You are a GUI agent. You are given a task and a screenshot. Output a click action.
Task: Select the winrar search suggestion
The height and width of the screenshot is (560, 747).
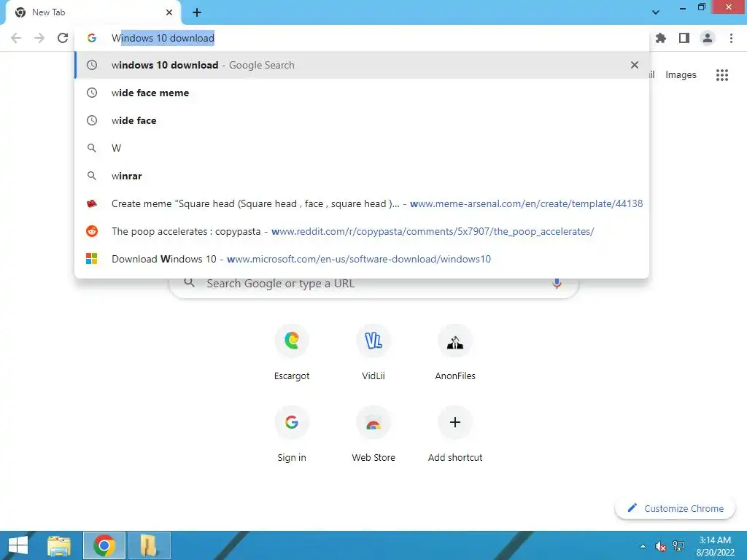tap(362, 176)
